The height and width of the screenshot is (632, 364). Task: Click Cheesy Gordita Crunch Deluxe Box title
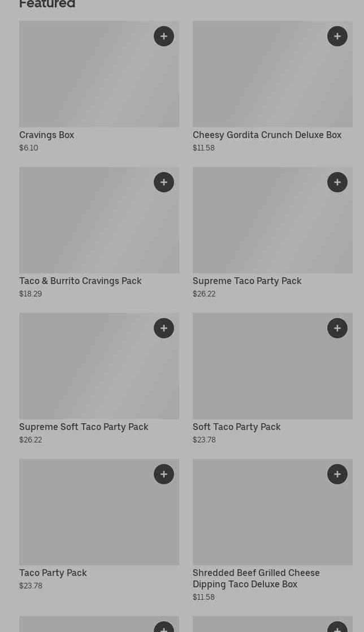267,135
